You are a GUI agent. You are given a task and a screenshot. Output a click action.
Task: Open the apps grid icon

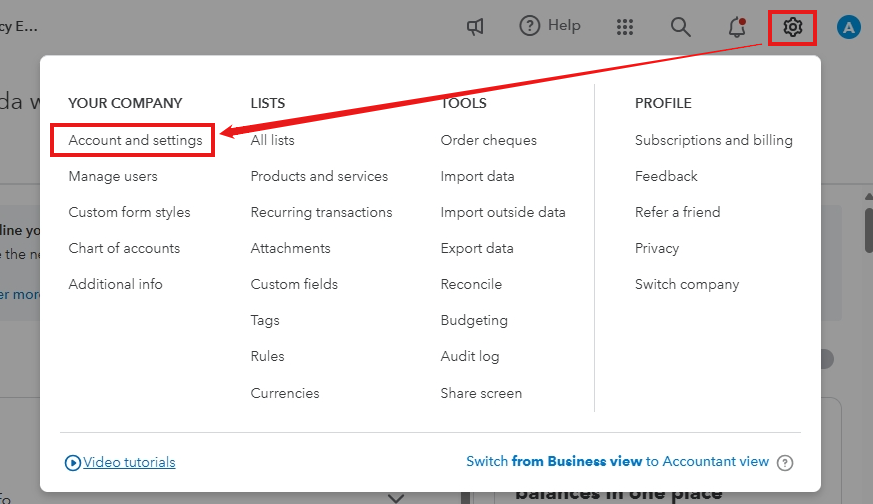pos(626,27)
